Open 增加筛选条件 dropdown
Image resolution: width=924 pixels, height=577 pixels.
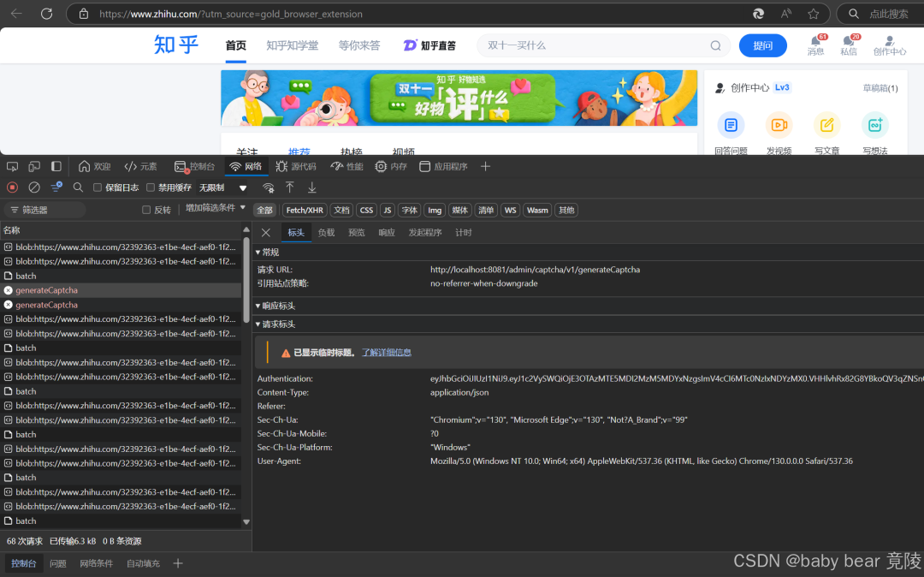[x=215, y=208]
